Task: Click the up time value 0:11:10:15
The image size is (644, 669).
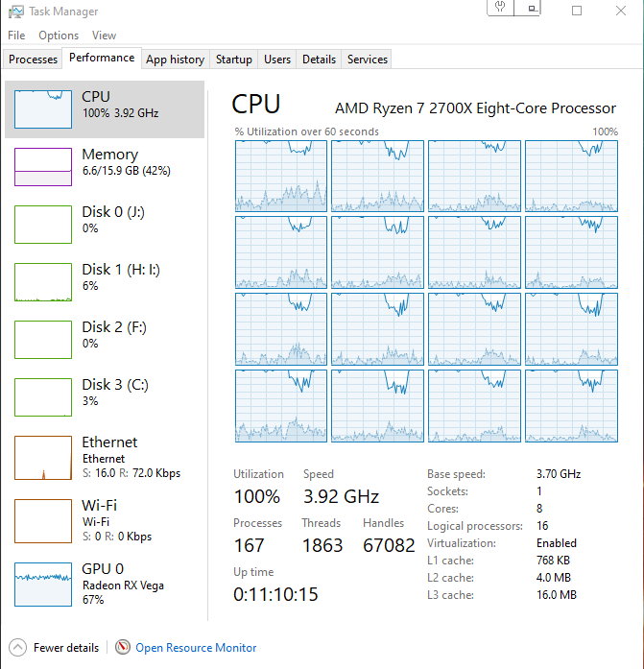Action: pos(275,594)
